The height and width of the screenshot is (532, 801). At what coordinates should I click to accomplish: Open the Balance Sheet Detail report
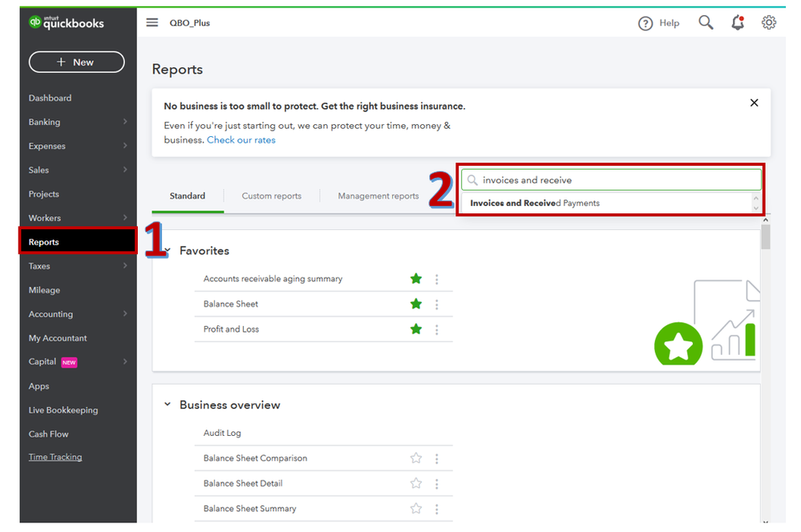pyautogui.click(x=243, y=483)
